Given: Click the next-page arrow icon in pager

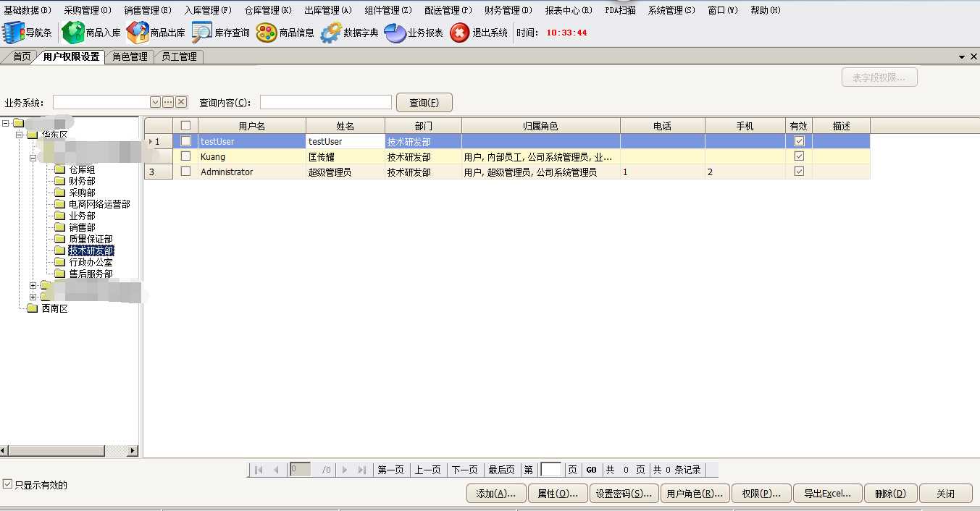Looking at the screenshot, I should [345, 470].
